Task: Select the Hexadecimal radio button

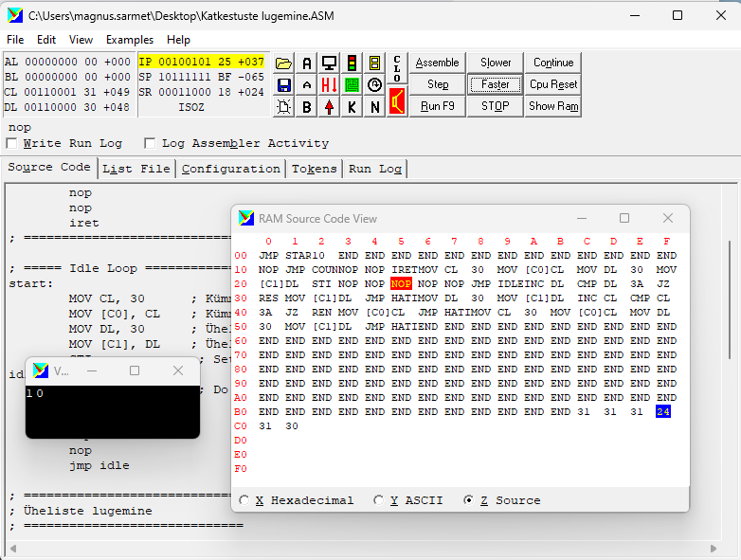Action: point(244,500)
